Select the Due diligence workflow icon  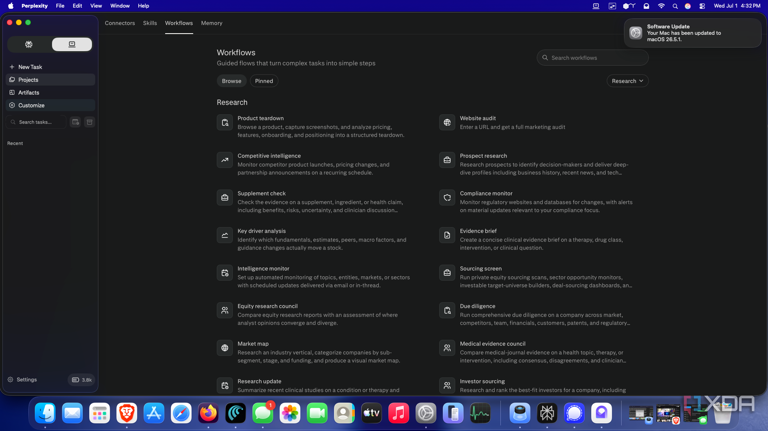(x=447, y=311)
